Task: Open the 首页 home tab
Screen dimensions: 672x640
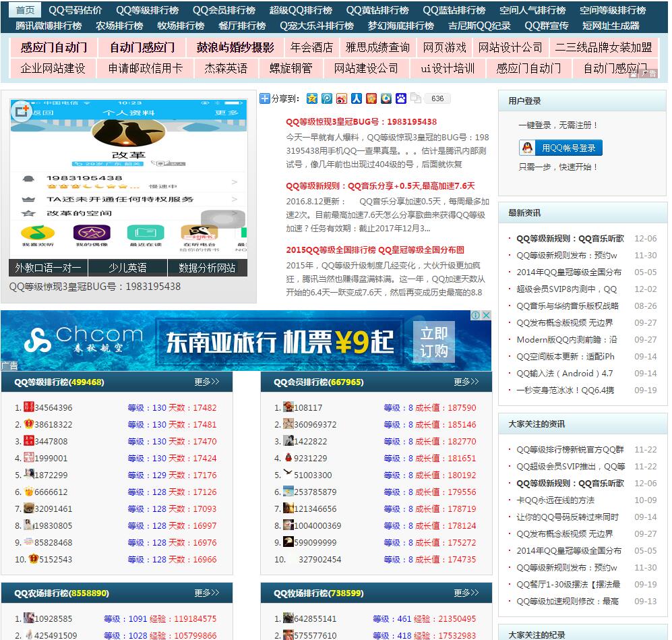Action: (26, 10)
